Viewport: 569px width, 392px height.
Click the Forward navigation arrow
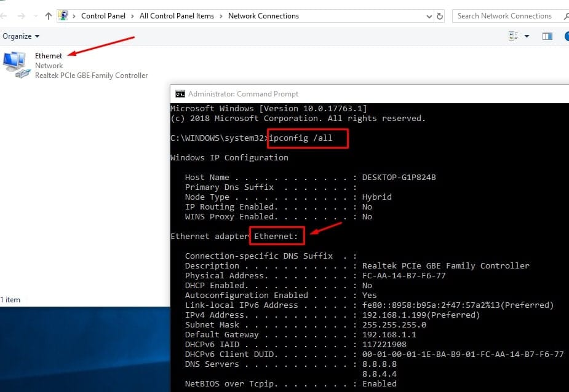pyautogui.click(x=22, y=16)
